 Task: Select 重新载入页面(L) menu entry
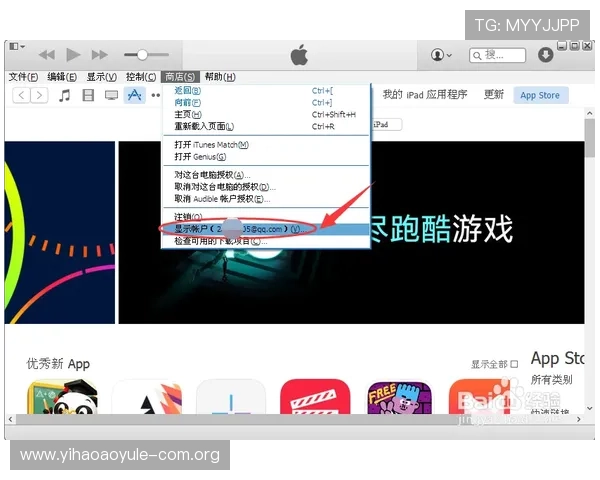(x=266, y=126)
